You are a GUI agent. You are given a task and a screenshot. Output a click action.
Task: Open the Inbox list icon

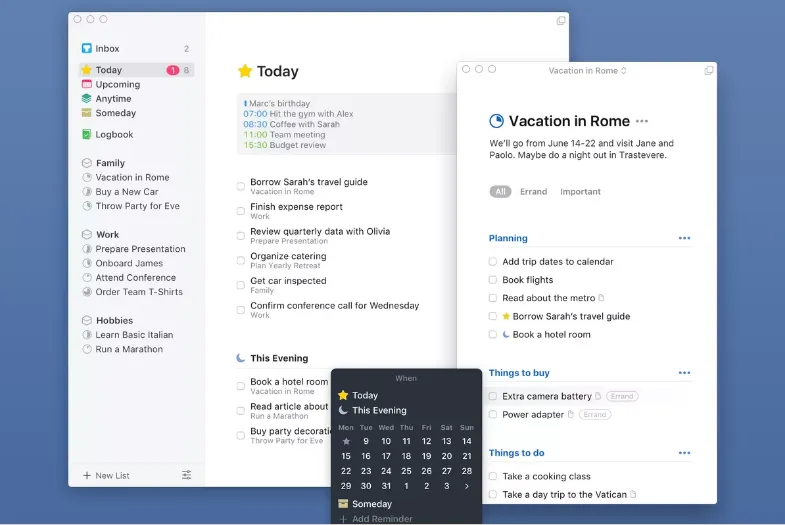[x=87, y=48]
